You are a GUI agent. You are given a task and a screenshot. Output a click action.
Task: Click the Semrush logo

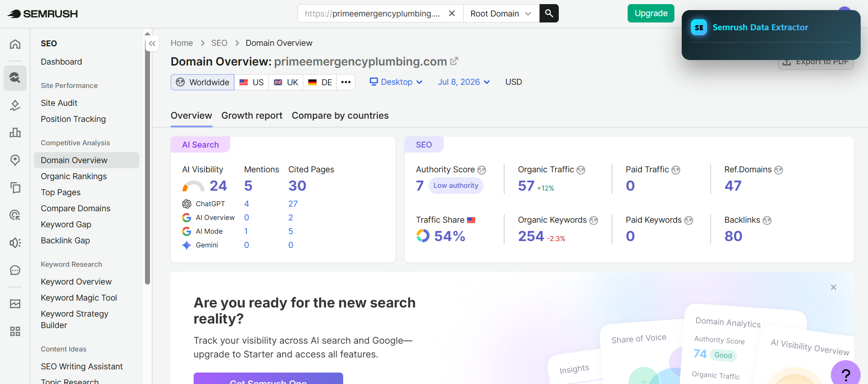[x=43, y=14]
